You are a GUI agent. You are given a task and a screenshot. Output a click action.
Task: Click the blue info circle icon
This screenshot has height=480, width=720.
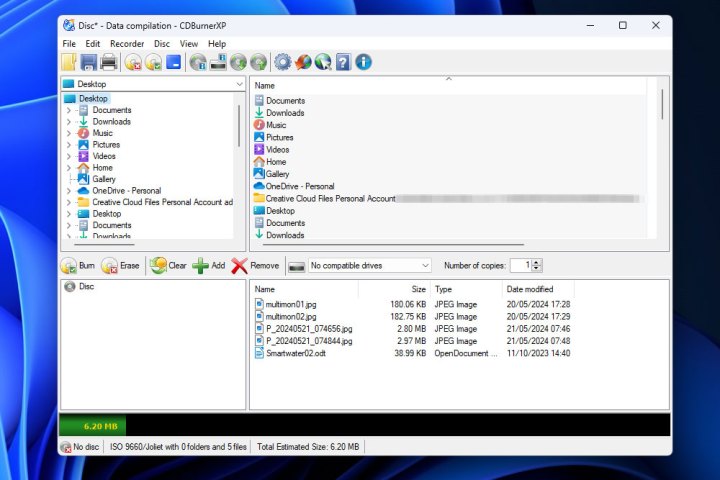[x=363, y=63]
